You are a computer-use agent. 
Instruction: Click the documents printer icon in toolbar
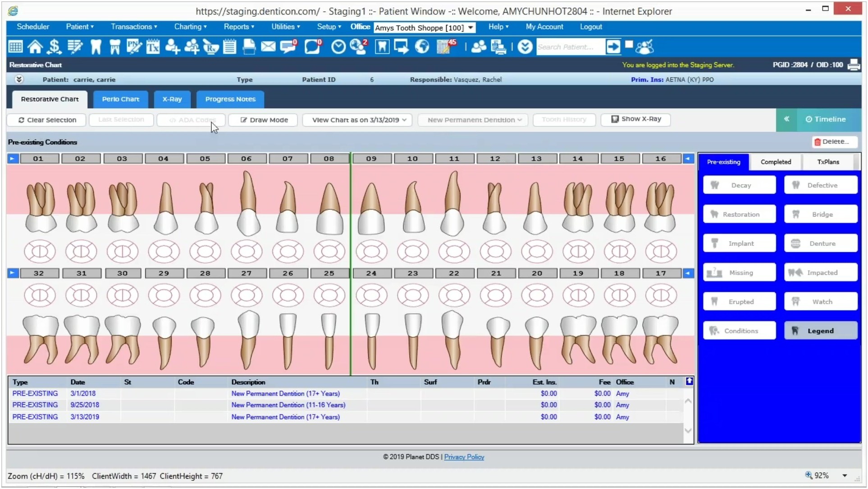coord(498,46)
